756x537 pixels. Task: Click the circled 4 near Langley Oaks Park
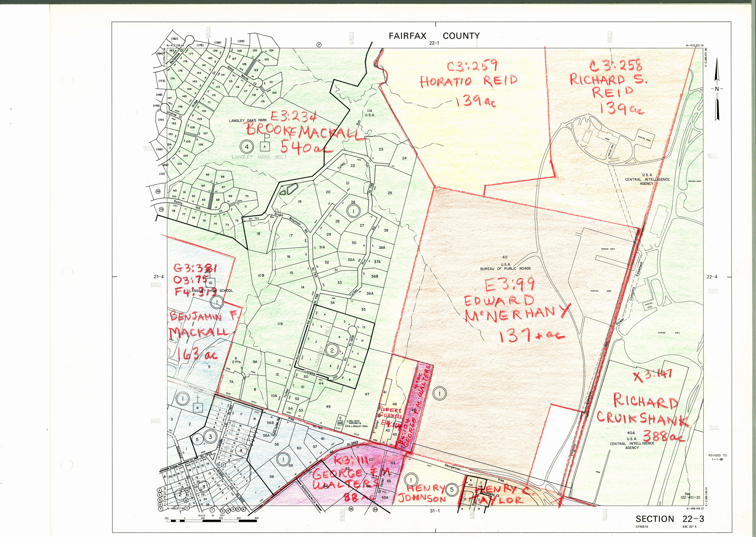point(247,147)
